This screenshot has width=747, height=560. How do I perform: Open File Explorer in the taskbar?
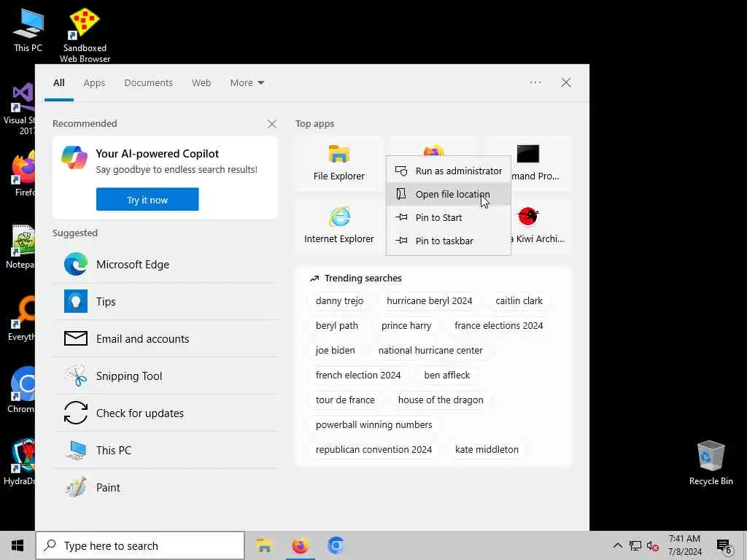tap(264, 545)
